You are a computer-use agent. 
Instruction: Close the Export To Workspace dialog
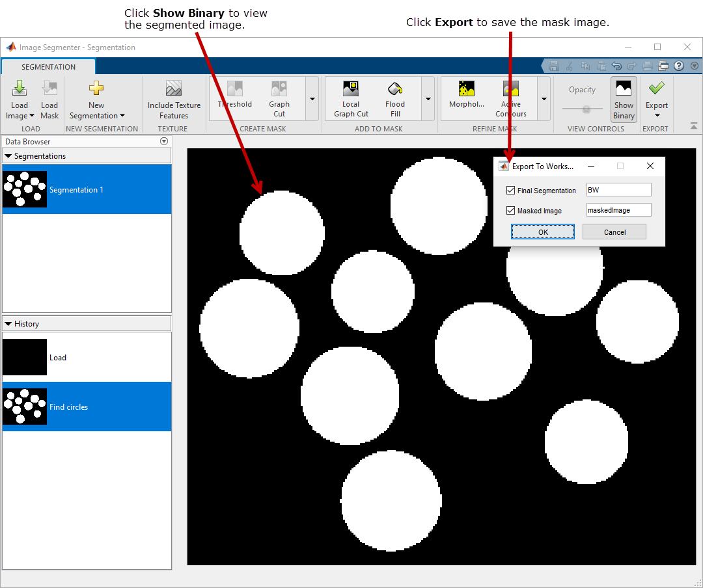(650, 166)
